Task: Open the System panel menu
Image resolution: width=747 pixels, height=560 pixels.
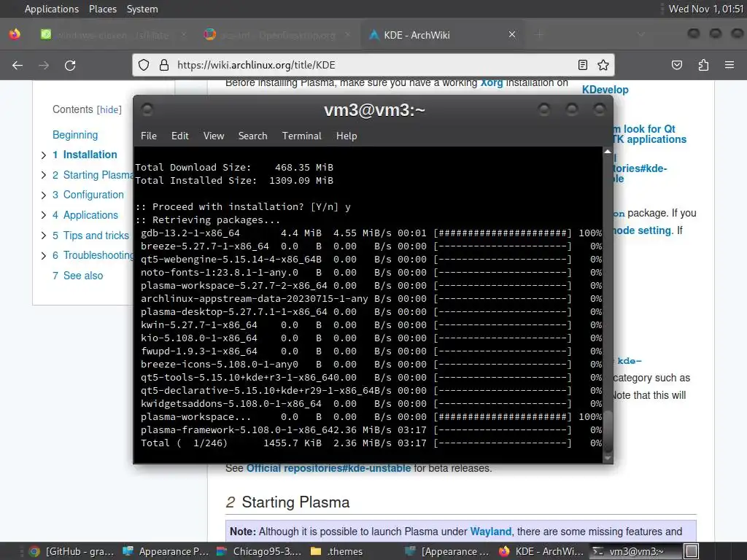Action: click(142, 9)
